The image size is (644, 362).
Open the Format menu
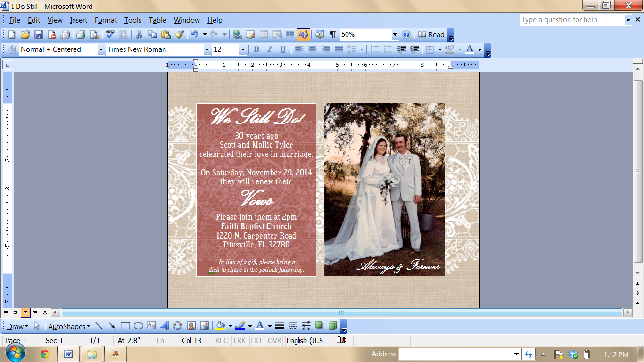click(106, 20)
